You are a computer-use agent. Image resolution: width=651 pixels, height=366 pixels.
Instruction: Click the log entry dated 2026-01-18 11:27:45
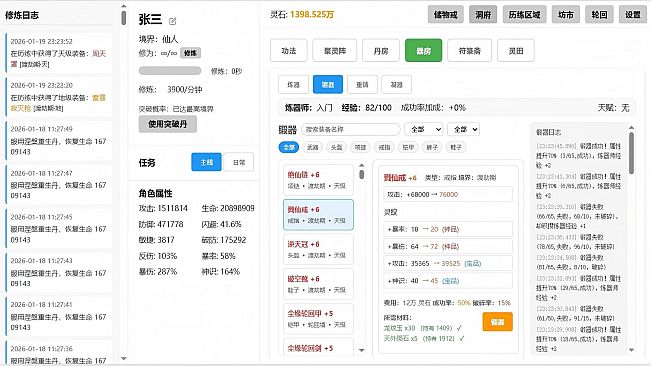pyautogui.click(x=59, y=229)
